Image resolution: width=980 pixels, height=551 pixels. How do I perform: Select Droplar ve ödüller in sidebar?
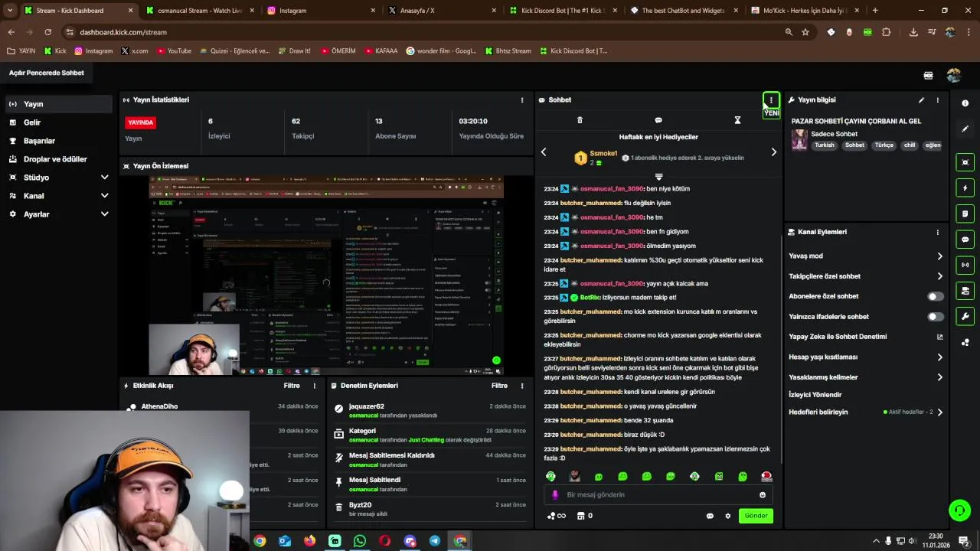[59, 159]
